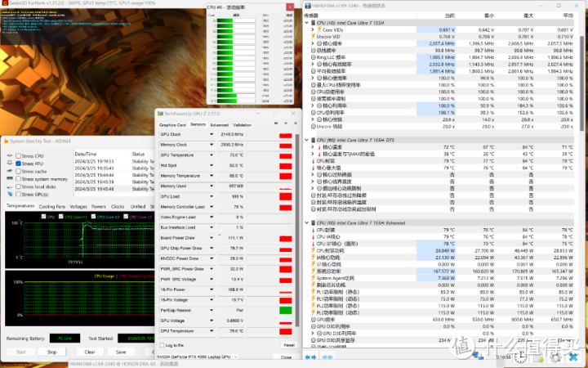This screenshot has width=588, height=368.
Task: Click Clear button in AIDA64
Action: (90, 352)
